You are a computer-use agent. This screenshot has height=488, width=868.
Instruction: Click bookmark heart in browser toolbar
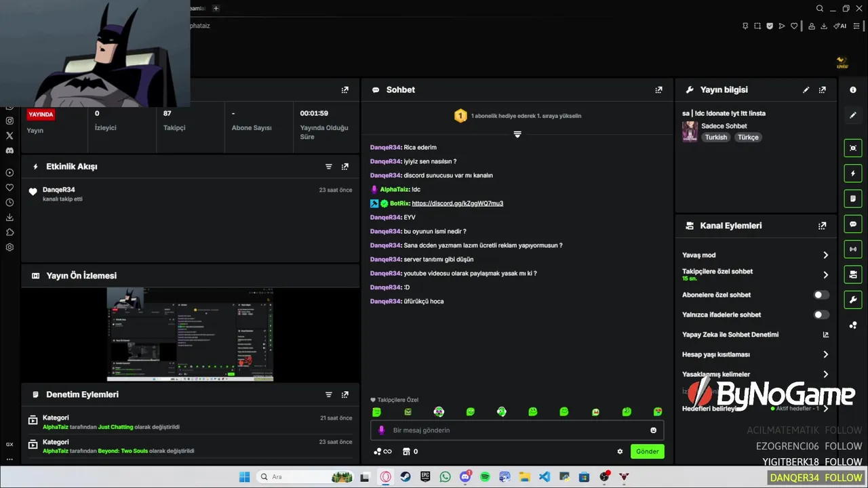point(794,26)
